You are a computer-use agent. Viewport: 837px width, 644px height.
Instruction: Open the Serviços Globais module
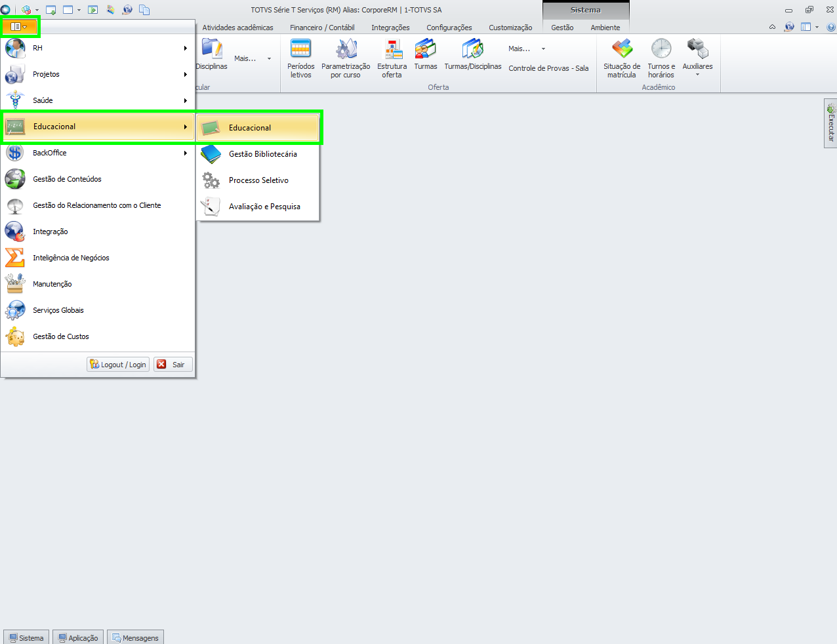[98, 310]
